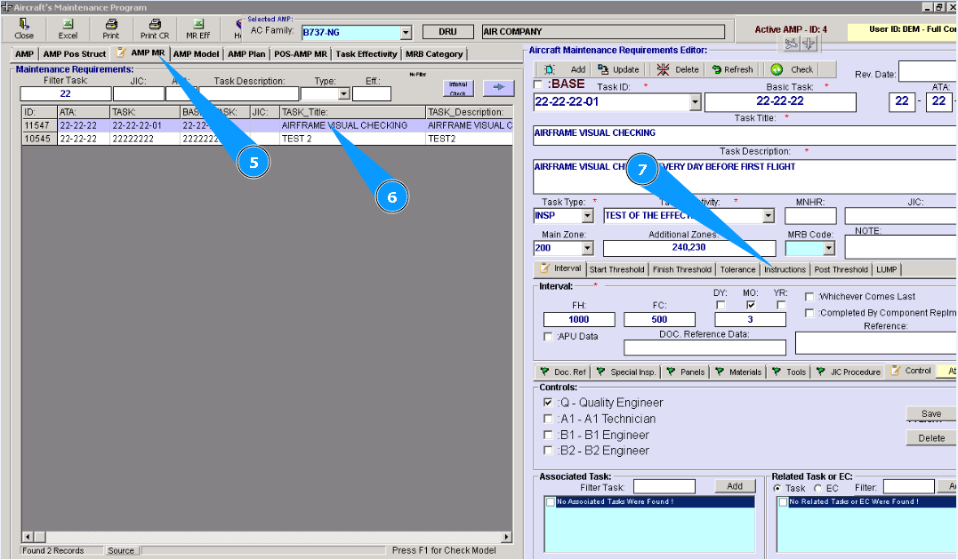
Task: Check A1 - A1 Technician control
Action: tap(548, 419)
